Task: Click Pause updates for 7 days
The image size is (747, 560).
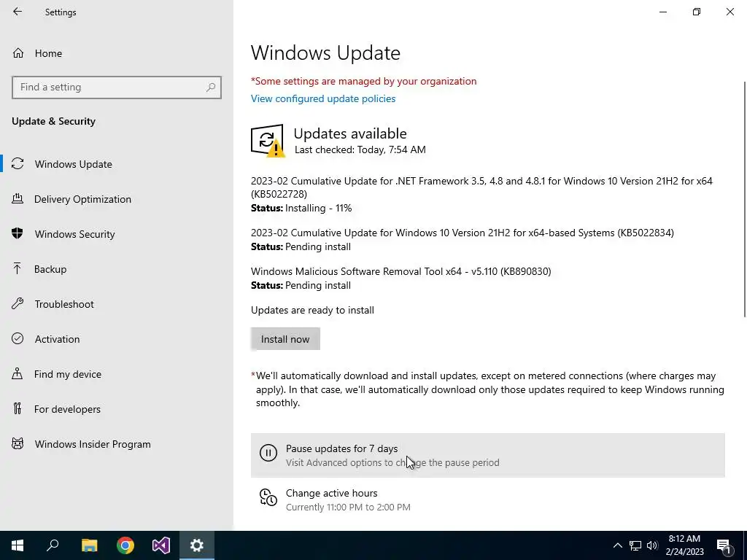Action: pyautogui.click(x=488, y=455)
